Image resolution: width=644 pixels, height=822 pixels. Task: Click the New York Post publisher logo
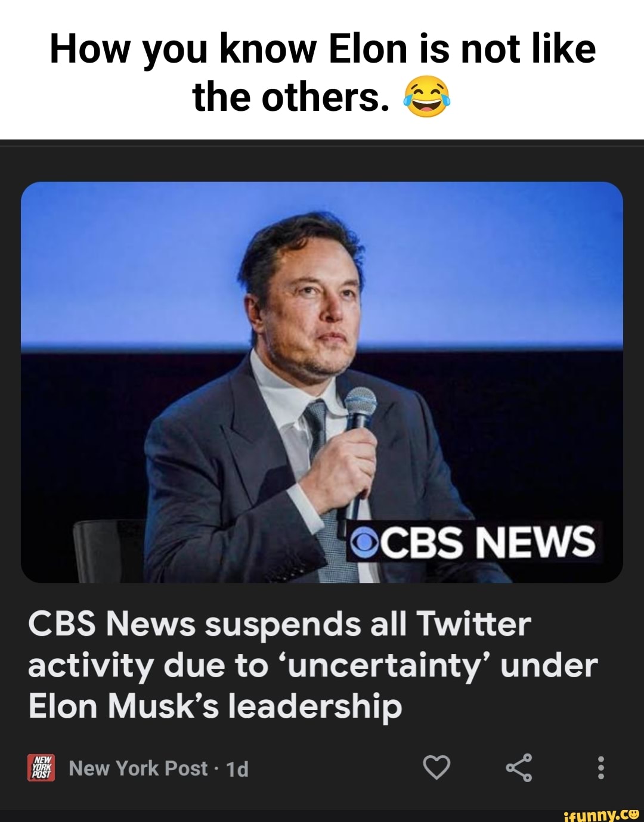click(40, 768)
